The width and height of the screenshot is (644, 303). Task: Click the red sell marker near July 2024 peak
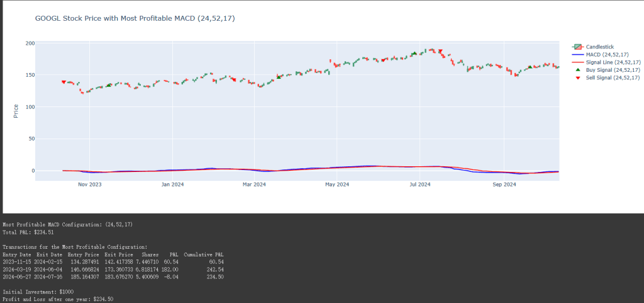click(440, 52)
